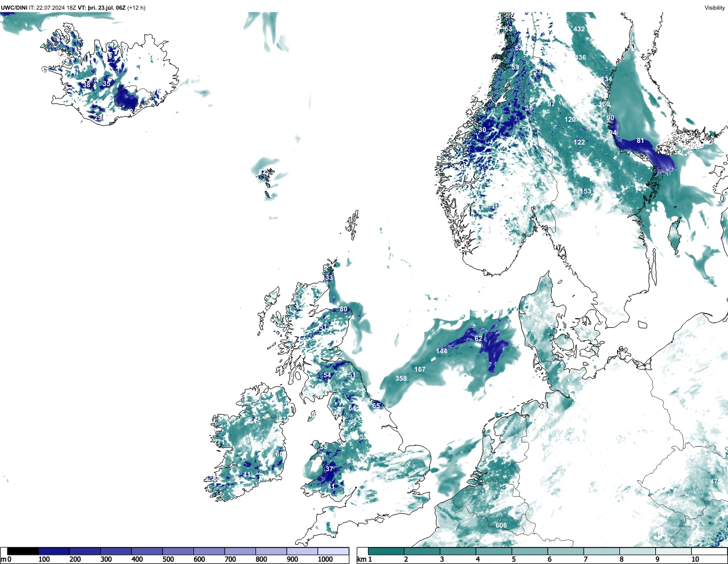728x564 pixels.
Task: Click the 54 value in southern Scotland
Action: pyautogui.click(x=327, y=376)
